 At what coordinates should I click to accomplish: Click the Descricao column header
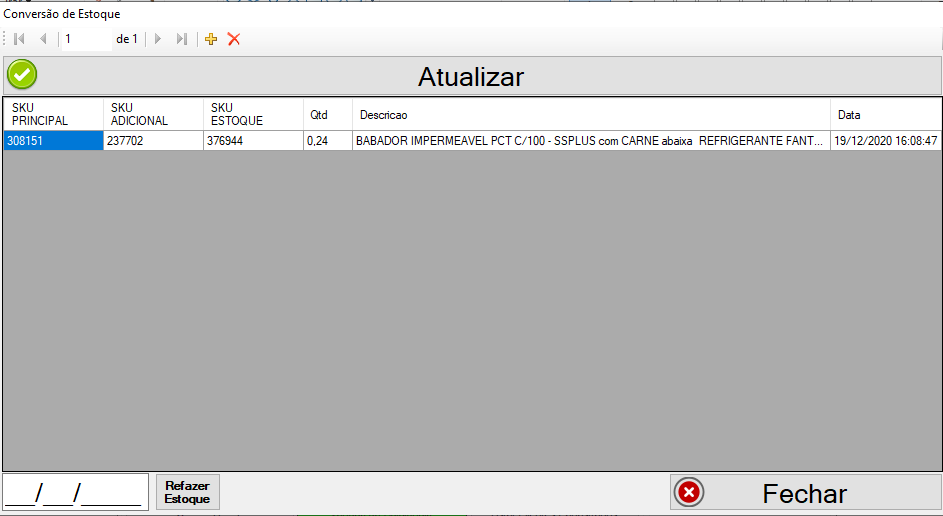coord(591,114)
